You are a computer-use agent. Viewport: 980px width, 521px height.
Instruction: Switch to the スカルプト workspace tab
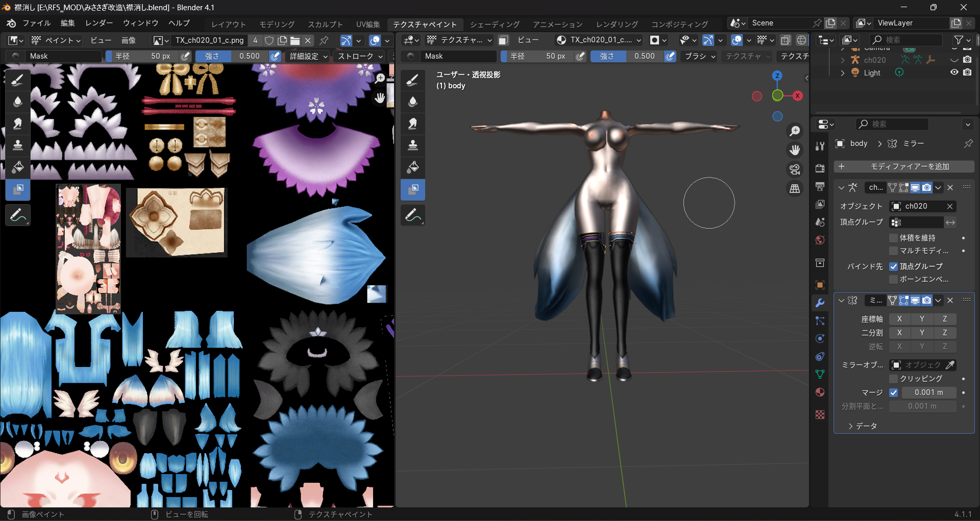point(325,24)
